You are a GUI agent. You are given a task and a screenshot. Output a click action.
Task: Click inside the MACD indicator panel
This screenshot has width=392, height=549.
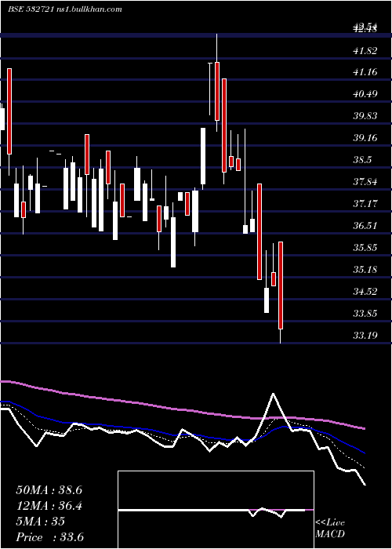216,510
